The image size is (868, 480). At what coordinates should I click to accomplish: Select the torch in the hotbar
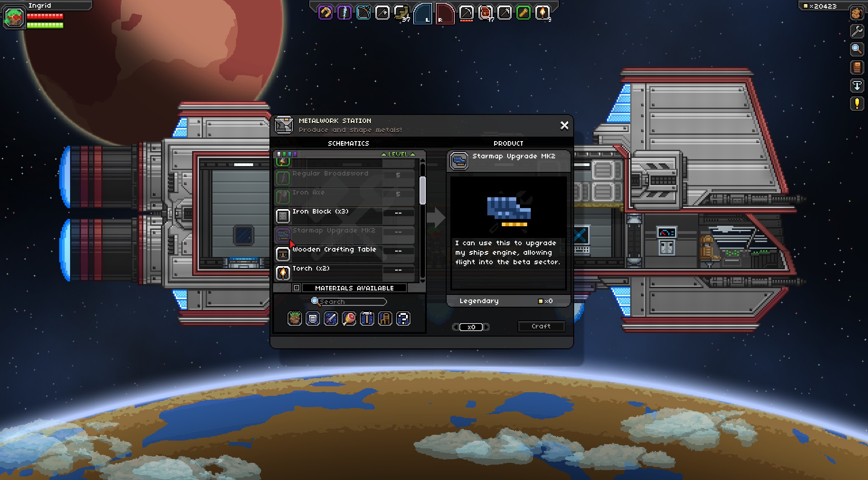pyautogui.click(x=542, y=13)
